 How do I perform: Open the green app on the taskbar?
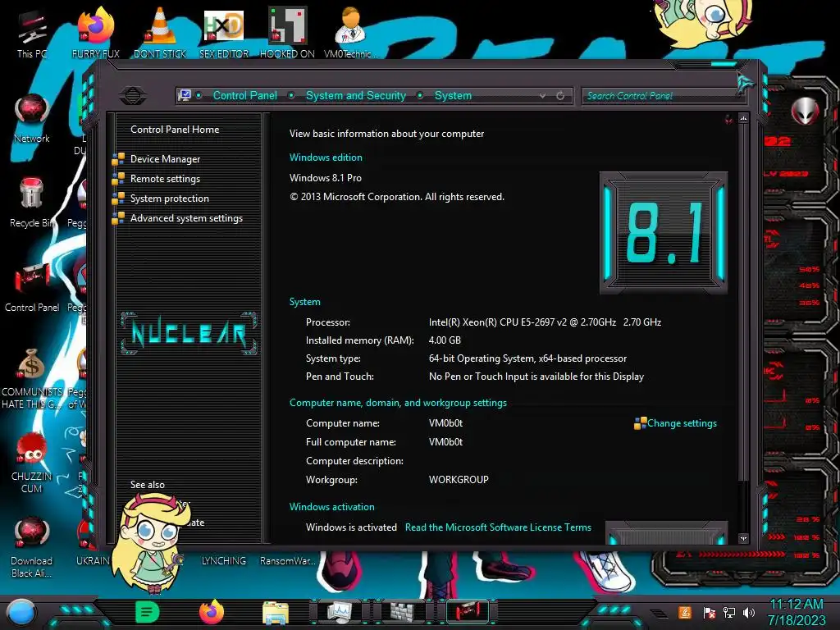click(148, 612)
